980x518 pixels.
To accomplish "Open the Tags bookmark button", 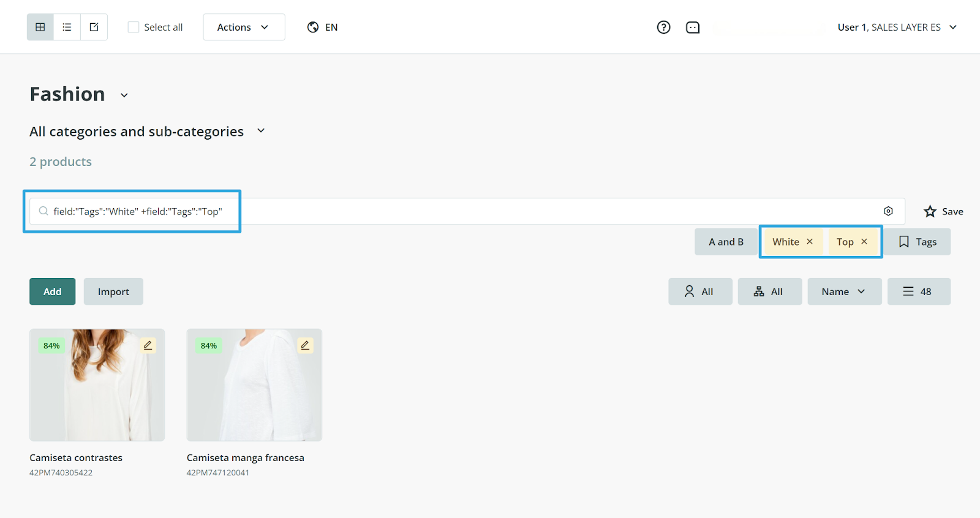I will (x=918, y=242).
